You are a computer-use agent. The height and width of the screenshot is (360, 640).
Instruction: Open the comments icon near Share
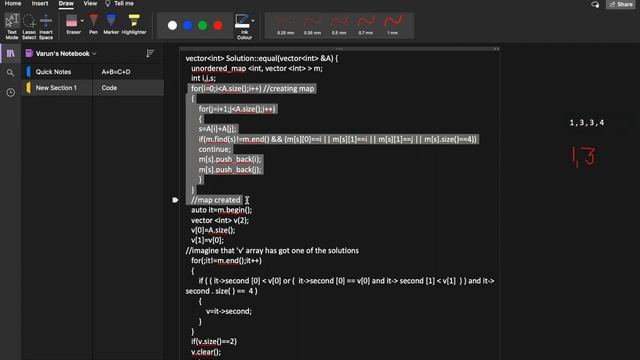(595, 4)
